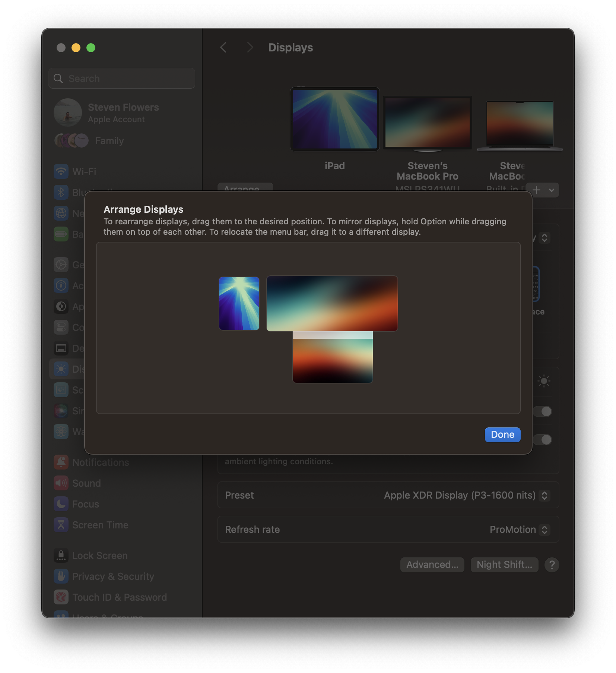
Task: Select the Wallpaper flower icon
Action: coord(61,432)
